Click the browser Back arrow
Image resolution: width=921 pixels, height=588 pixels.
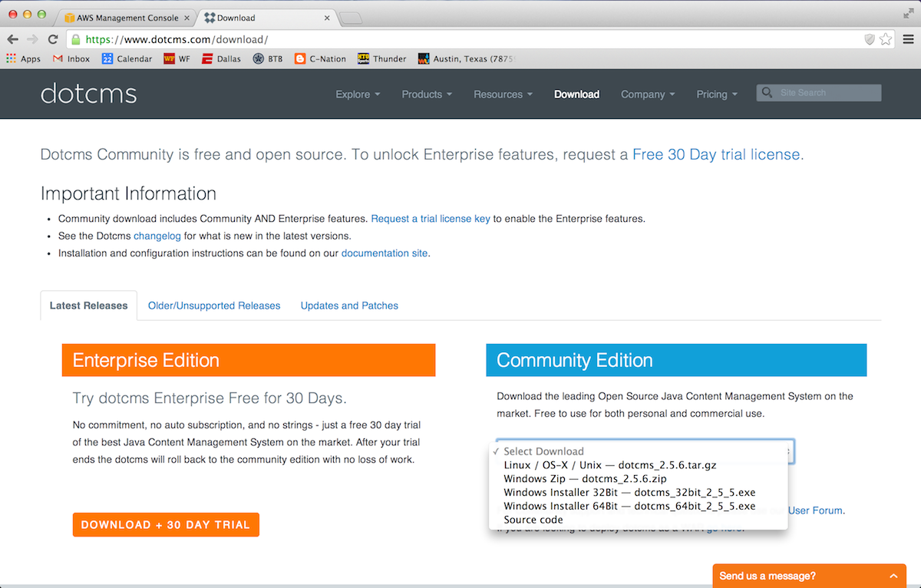12,39
